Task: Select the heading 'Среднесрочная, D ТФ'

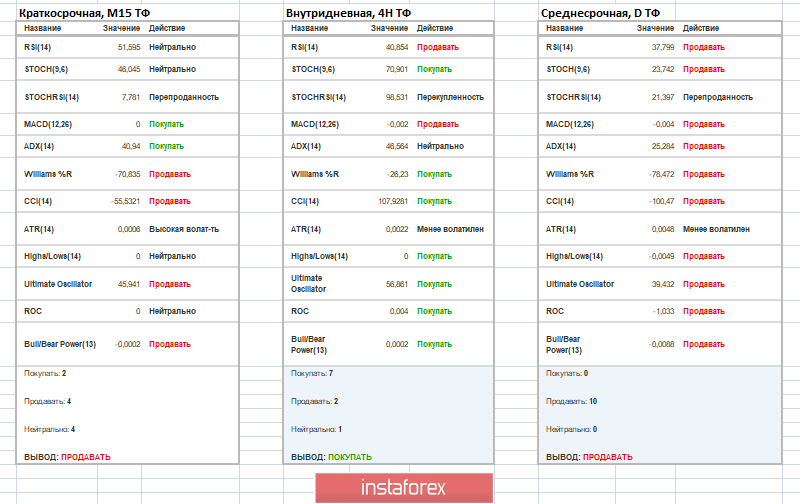Action: click(x=600, y=13)
